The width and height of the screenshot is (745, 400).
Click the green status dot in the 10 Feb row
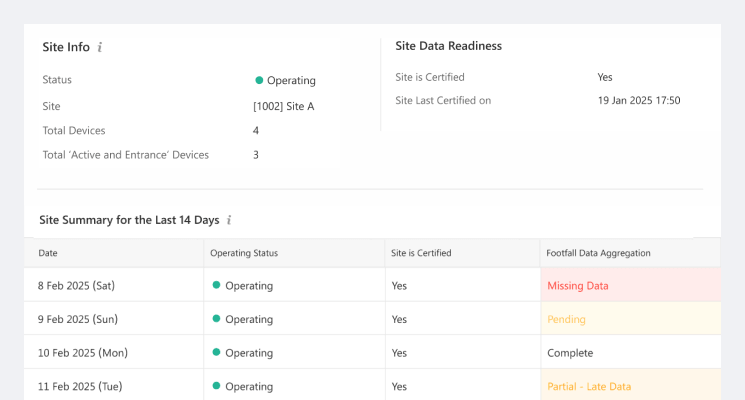[x=216, y=353]
